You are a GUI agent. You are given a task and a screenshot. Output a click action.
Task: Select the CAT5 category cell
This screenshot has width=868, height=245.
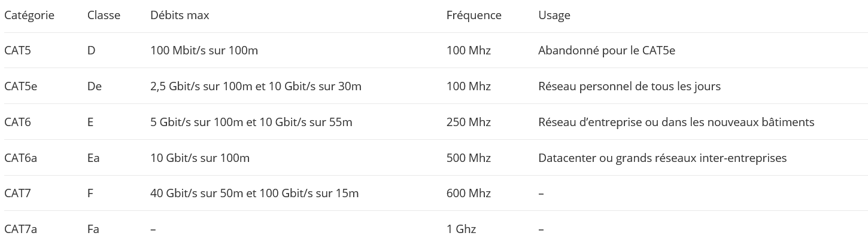point(17,51)
